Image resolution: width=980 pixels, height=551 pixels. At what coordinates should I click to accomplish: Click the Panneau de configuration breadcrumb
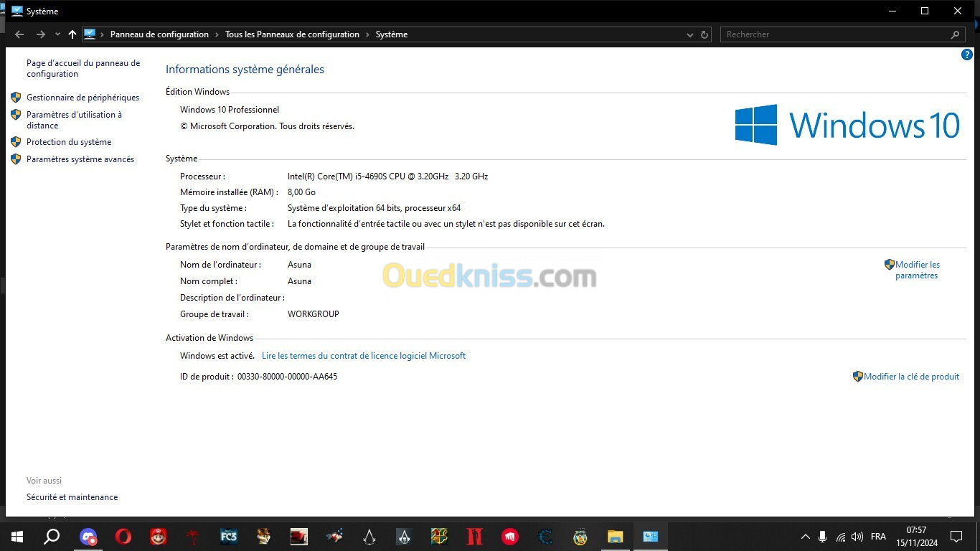point(159,34)
